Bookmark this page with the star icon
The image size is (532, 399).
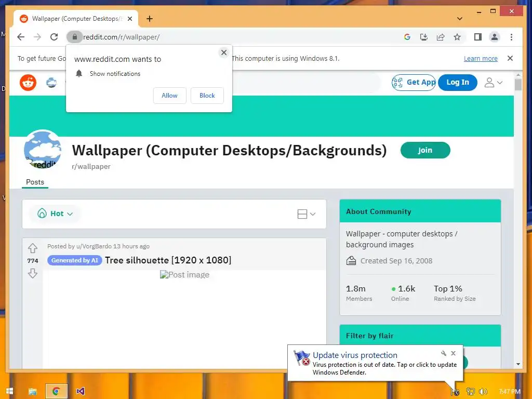(x=457, y=37)
